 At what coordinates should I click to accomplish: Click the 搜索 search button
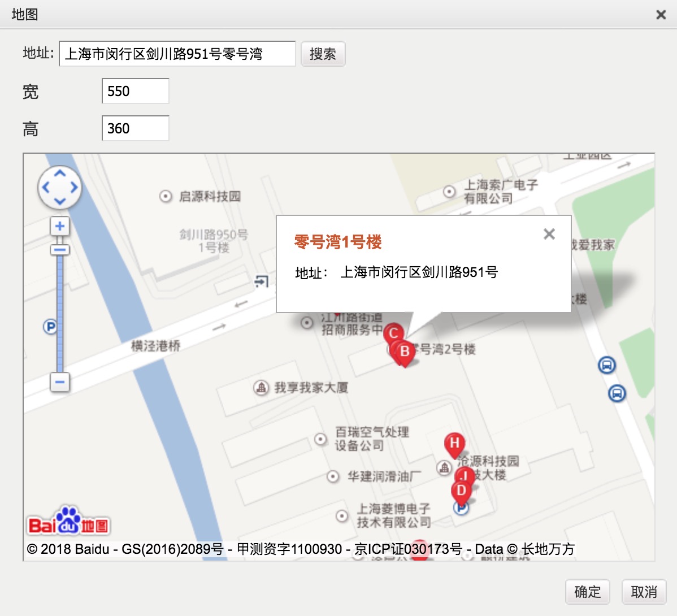(323, 54)
